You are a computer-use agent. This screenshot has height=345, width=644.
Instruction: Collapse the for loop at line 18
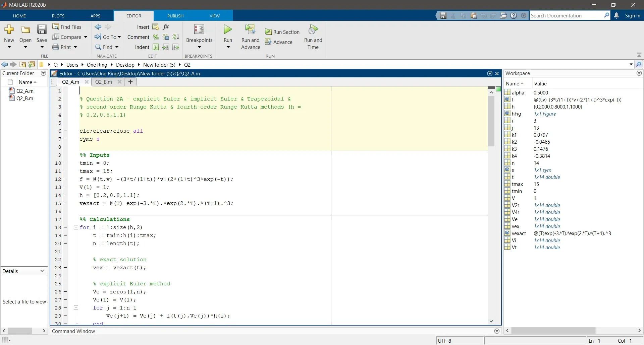tap(76, 227)
